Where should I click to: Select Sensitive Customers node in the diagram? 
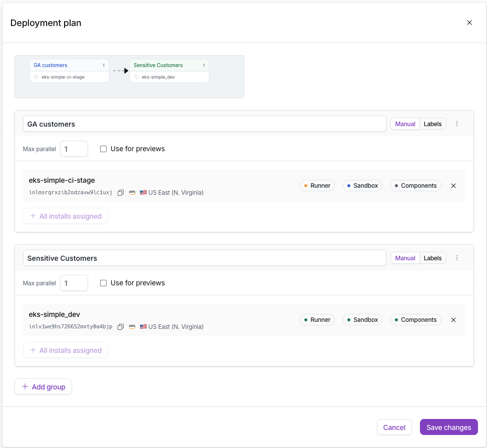169,71
